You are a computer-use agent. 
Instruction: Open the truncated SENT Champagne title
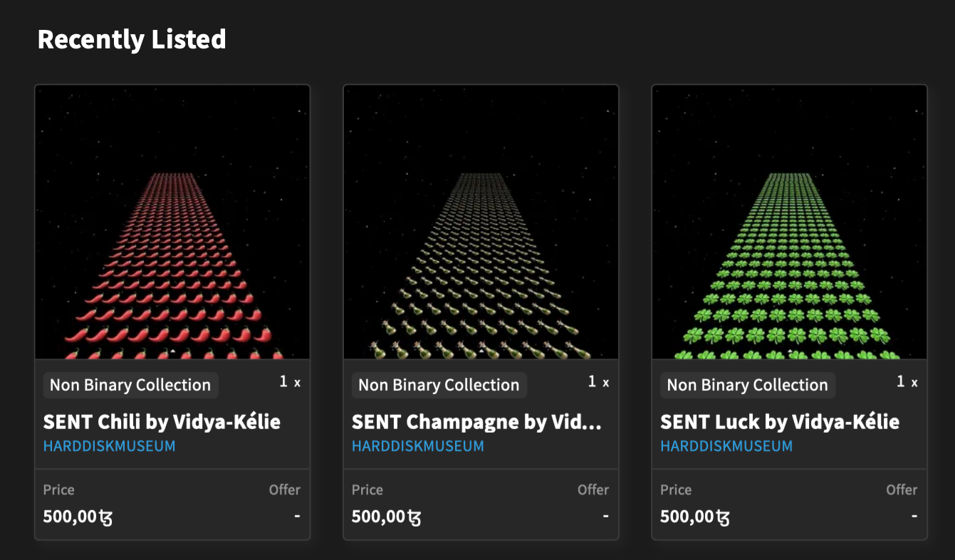(476, 422)
